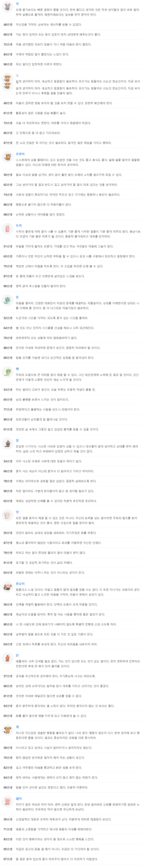Open the 호랑이 heading link
Image resolution: width=143 pixels, height=868 pixels.
(x=20, y=154)
